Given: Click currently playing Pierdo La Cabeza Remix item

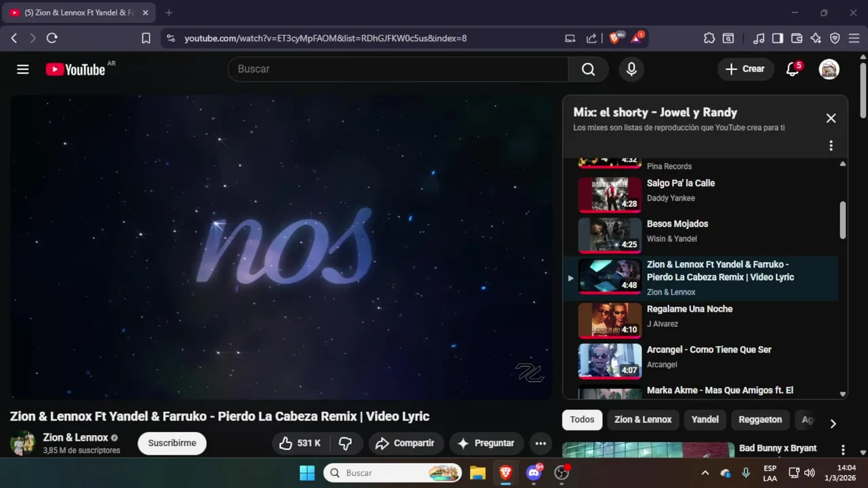Looking at the screenshot, I should click(701, 278).
